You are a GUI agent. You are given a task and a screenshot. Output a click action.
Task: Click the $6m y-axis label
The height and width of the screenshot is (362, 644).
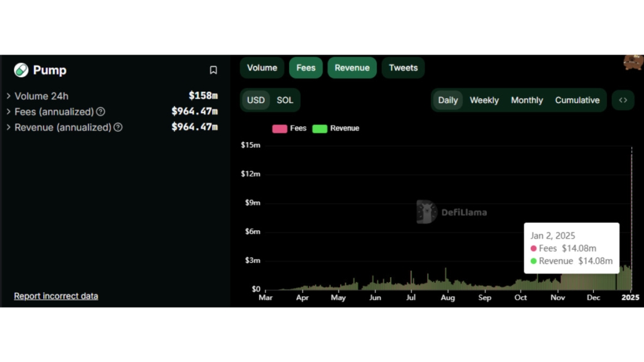[253, 231]
